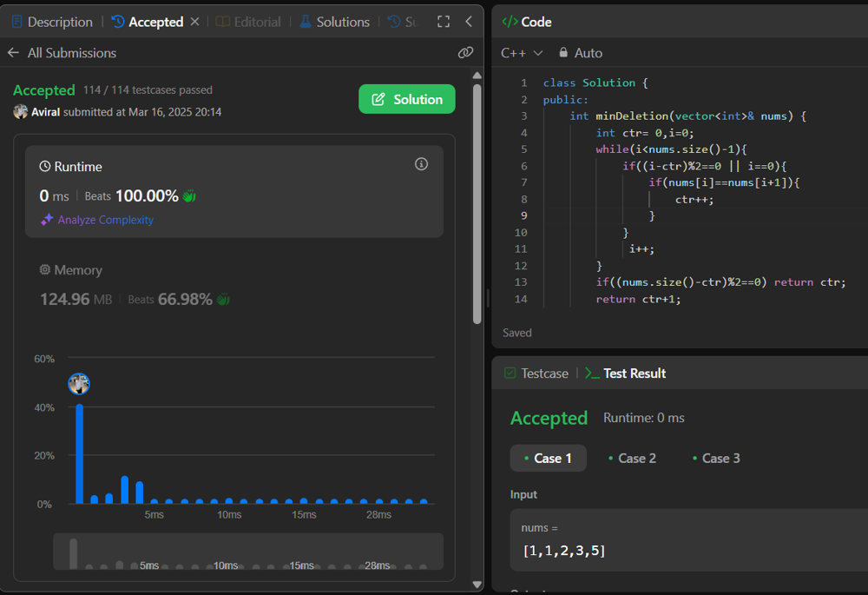Click the Auto lock indicator
868x595 pixels.
(580, 53)
